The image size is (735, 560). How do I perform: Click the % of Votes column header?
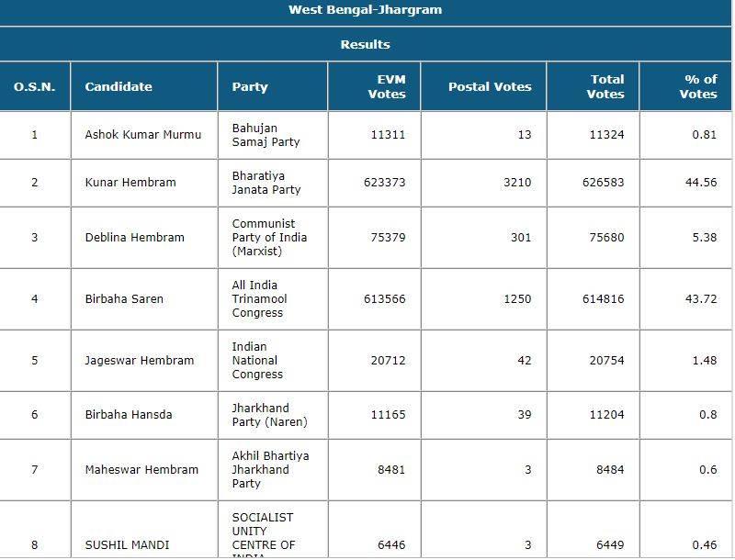pyautogui.click(x=697, y=87)
